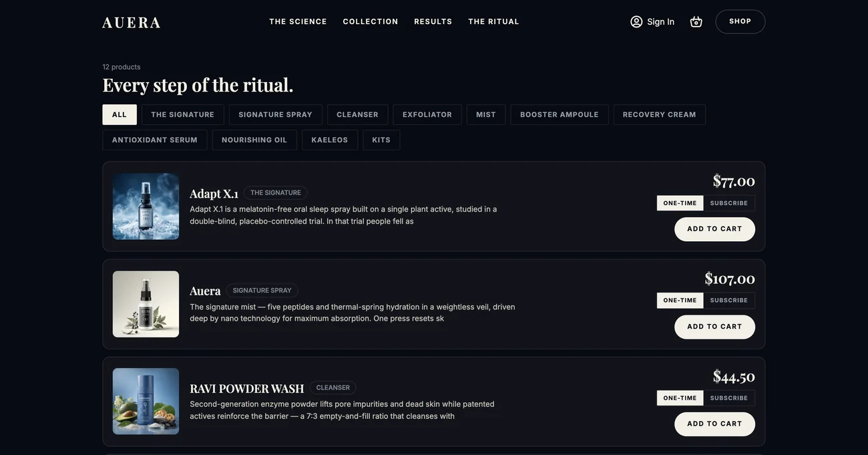This screenshot has width=868, height=455.
Task: Open The Ritual nav link
Action: coord(493,21)
